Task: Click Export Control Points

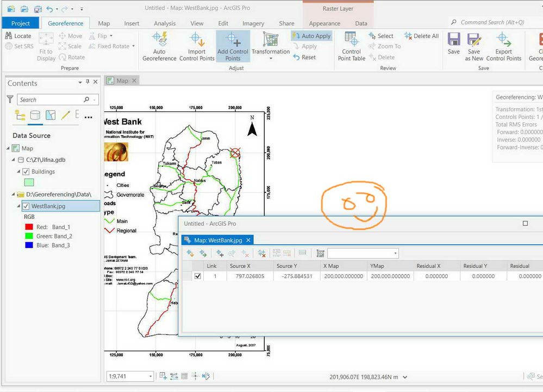Action: click(x=503, y=46)
